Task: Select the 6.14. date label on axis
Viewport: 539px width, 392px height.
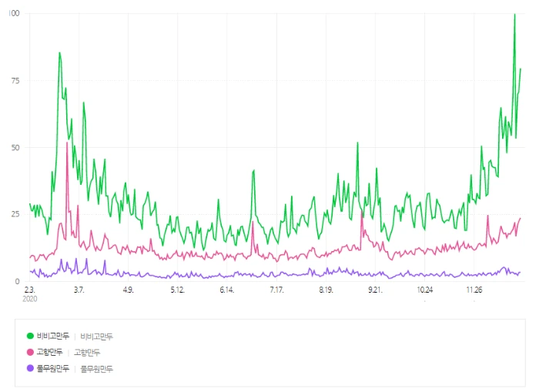Action: (x=227, y=290)
